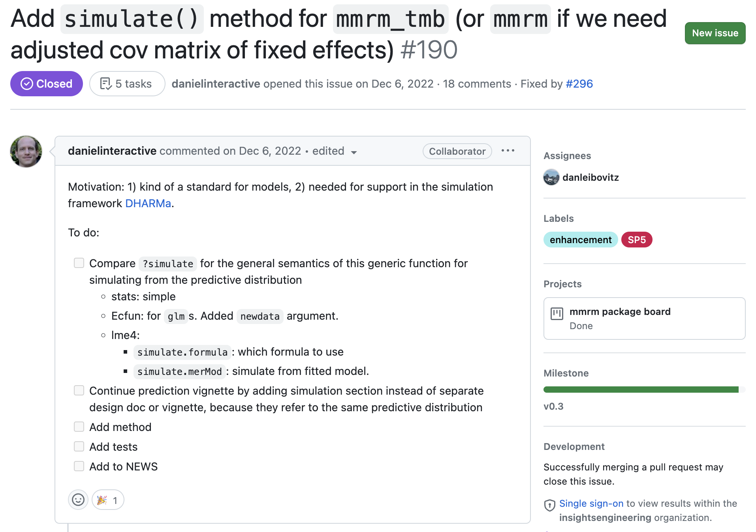Check the 'Compare ?simulate' task checkbox
The width and height of the screenshot is (756, 532).
tap(79, 263)
